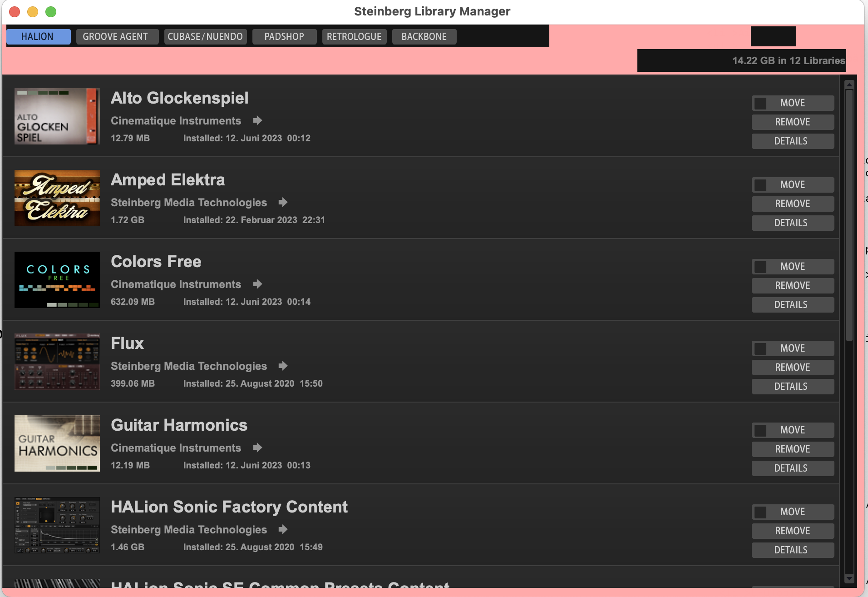This screenshot has height=597, width=868.
Task: Enable the Move checkbox for Flux
Action: pyautogui.click(x=760, y=348)
